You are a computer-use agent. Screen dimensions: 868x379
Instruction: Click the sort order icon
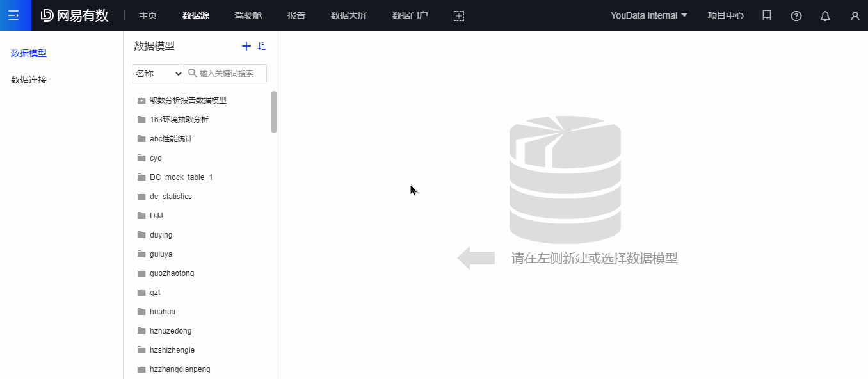point(262,46)
